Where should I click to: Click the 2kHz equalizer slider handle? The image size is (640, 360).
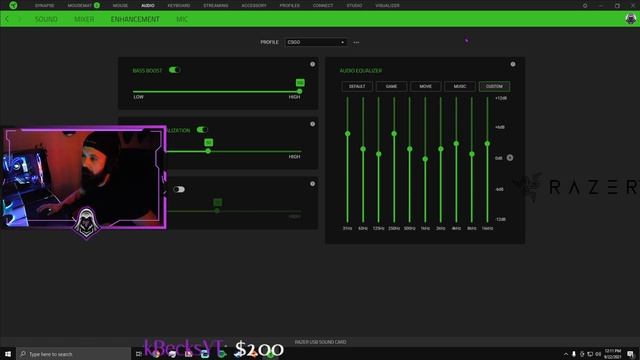point(440,149)
